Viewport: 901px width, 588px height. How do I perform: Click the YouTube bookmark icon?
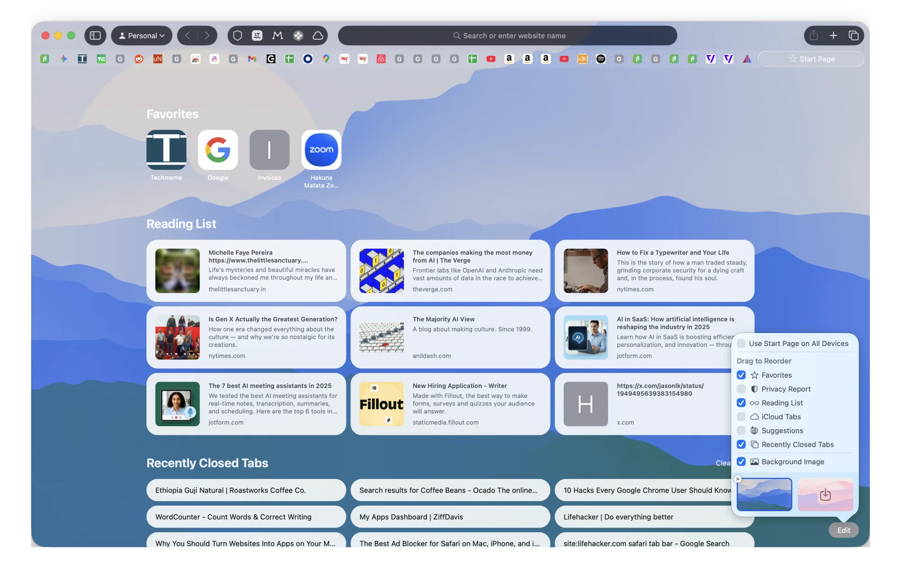(x=491, y=59)
